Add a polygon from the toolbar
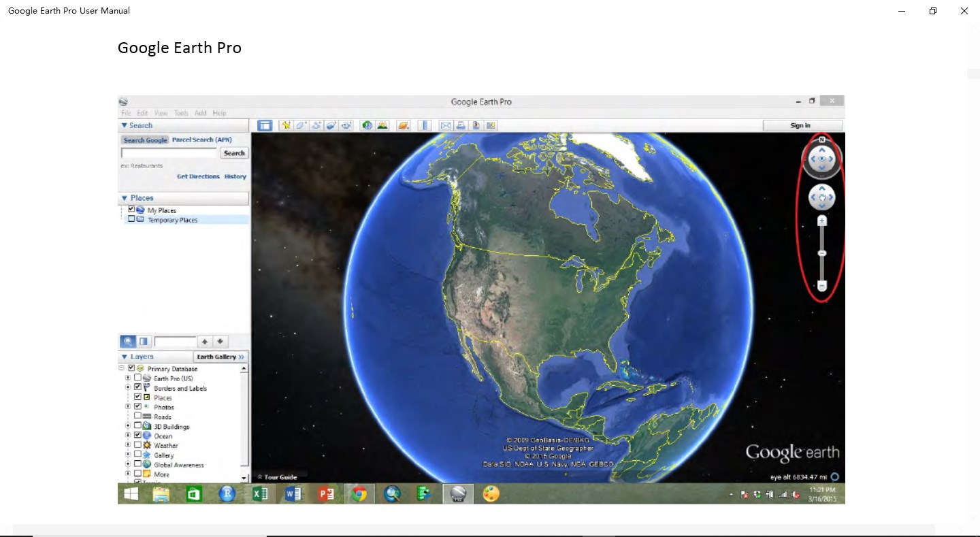The height and width of the screenshot is (537, 980). (x=301, y=125)
